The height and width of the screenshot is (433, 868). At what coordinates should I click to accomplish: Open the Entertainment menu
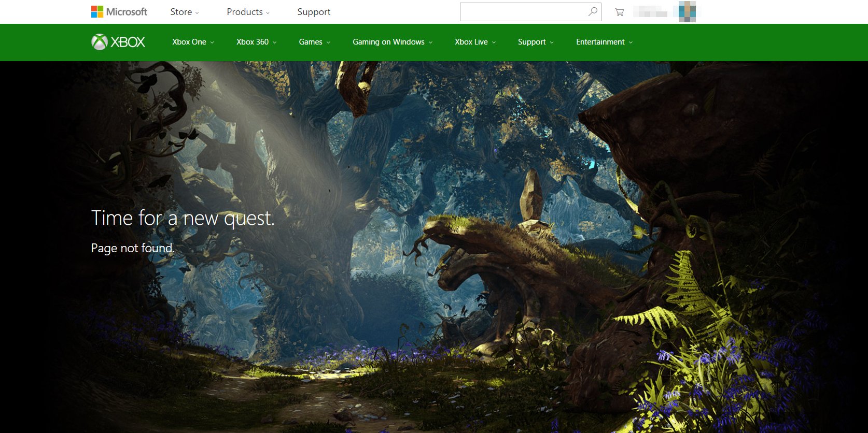[x=604, y=42]
